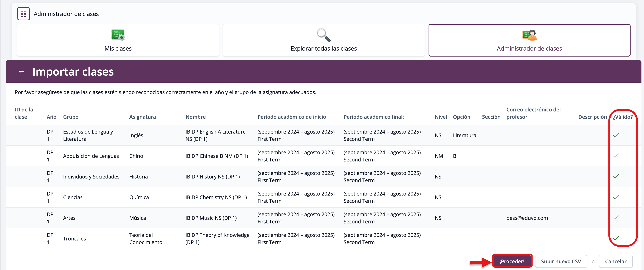Click the bess@eduvo.com teacher email
Screen dimensions: 644x270
click(x=527, y=218)
